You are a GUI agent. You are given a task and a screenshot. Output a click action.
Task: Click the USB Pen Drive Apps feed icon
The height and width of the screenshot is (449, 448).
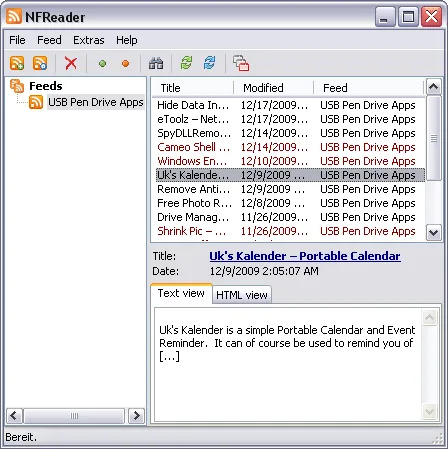tap(36, 102)
